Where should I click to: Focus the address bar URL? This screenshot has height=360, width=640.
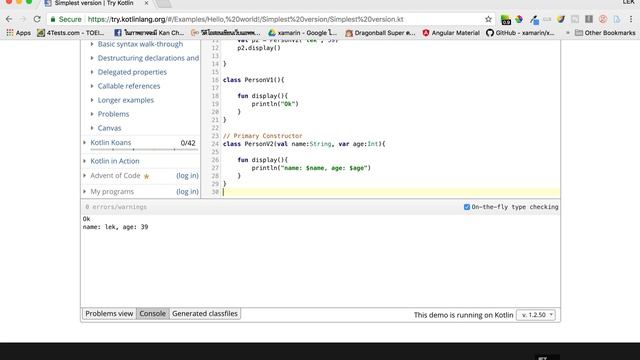tap(245, 19)
